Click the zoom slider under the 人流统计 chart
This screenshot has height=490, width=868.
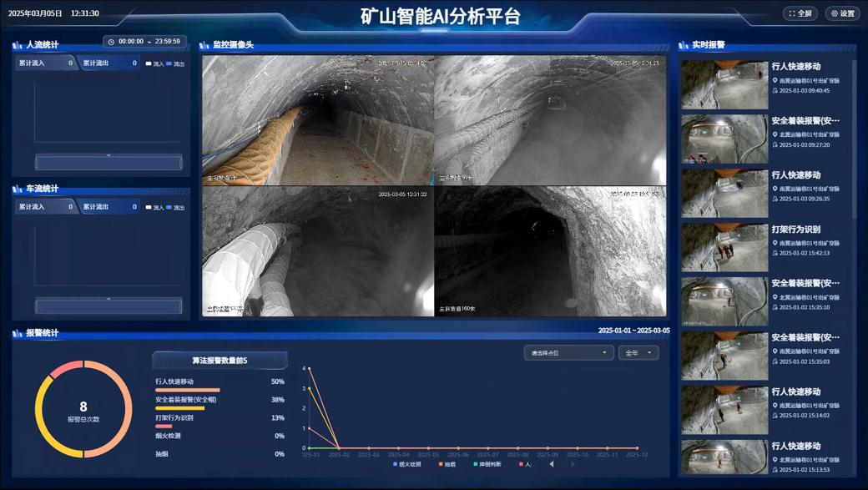(x=108, y=163)
